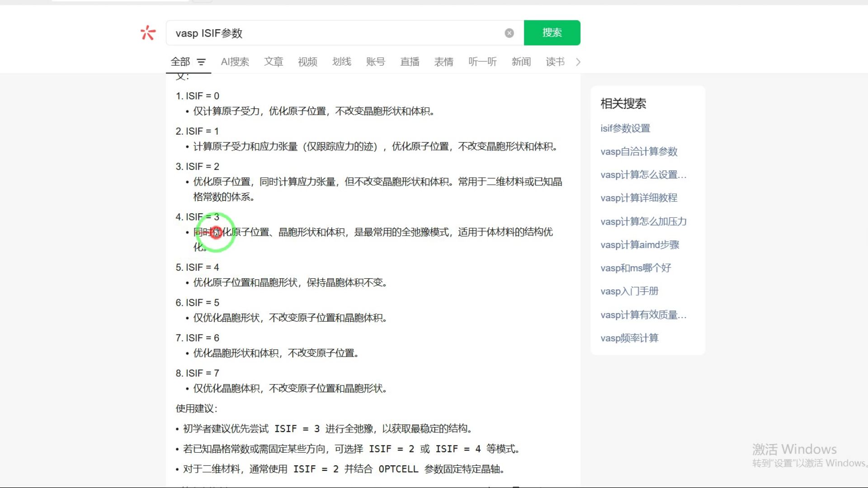
Task: Open related search isif参数设置
Action: (x=625, y=128)
